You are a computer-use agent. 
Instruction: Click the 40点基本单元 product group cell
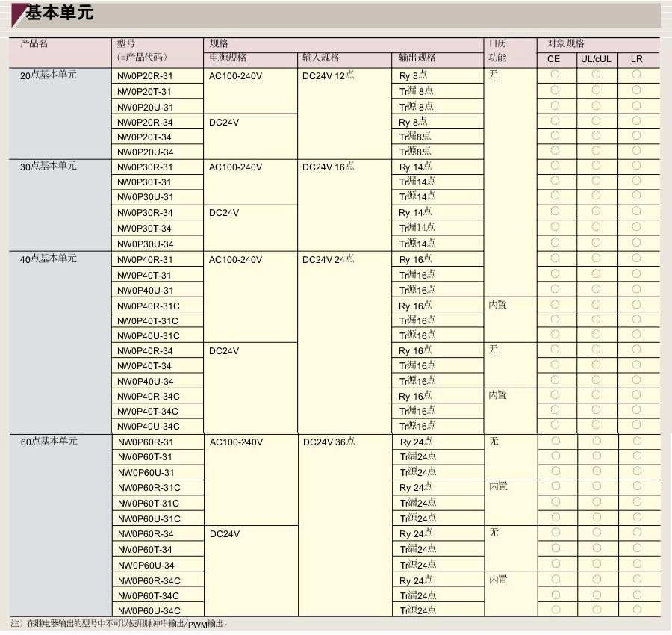(49, 258)
